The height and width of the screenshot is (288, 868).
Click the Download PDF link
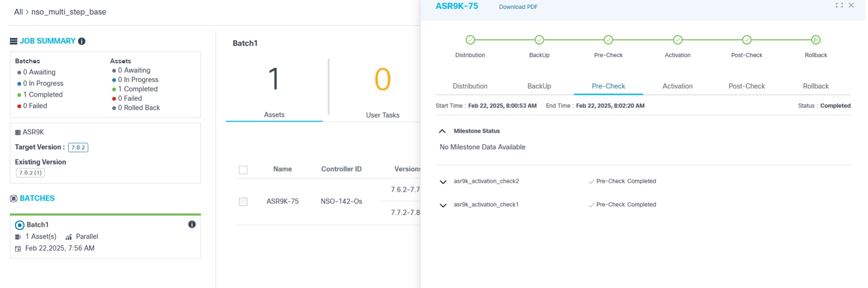pyautogui.click(x=518, y=7)
